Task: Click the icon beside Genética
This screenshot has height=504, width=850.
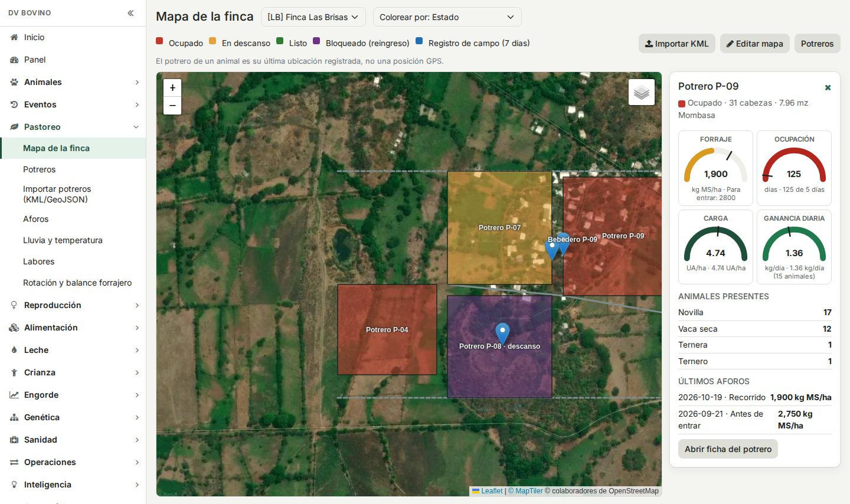Action: click(14, 417)
